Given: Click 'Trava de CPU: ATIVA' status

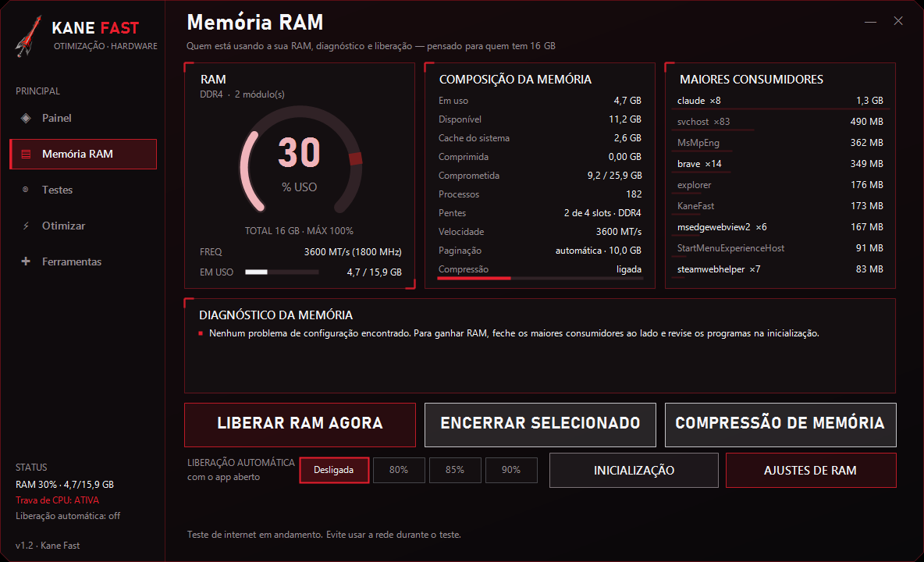Looking at the screenshot, I should tap(57, 500).
